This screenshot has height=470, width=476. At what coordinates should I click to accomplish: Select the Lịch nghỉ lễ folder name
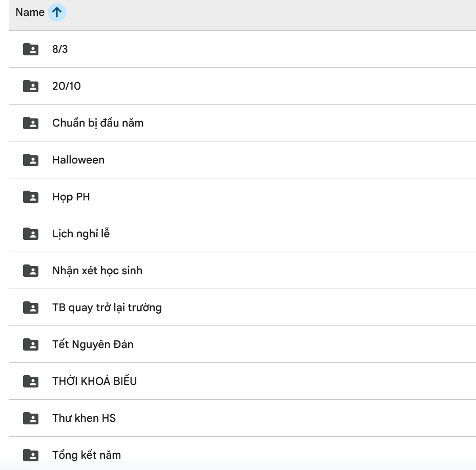81,234
